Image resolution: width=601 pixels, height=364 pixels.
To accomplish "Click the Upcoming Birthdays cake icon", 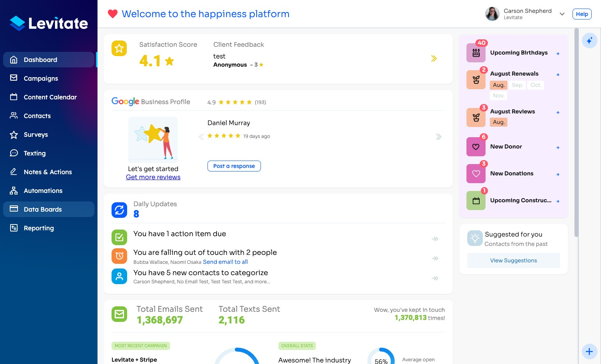I will tap(476, 53).
